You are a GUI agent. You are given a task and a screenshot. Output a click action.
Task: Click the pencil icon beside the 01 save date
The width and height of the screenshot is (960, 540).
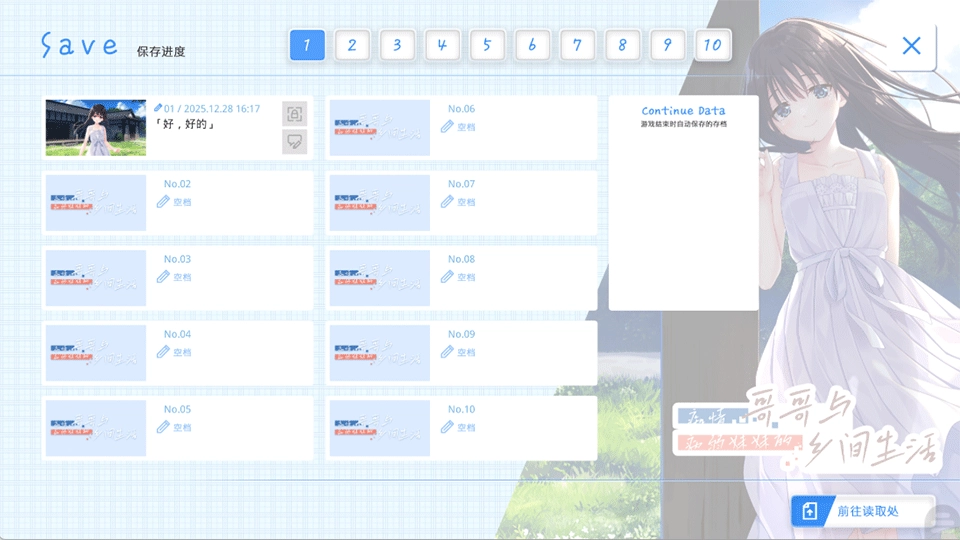coord(158,108)
